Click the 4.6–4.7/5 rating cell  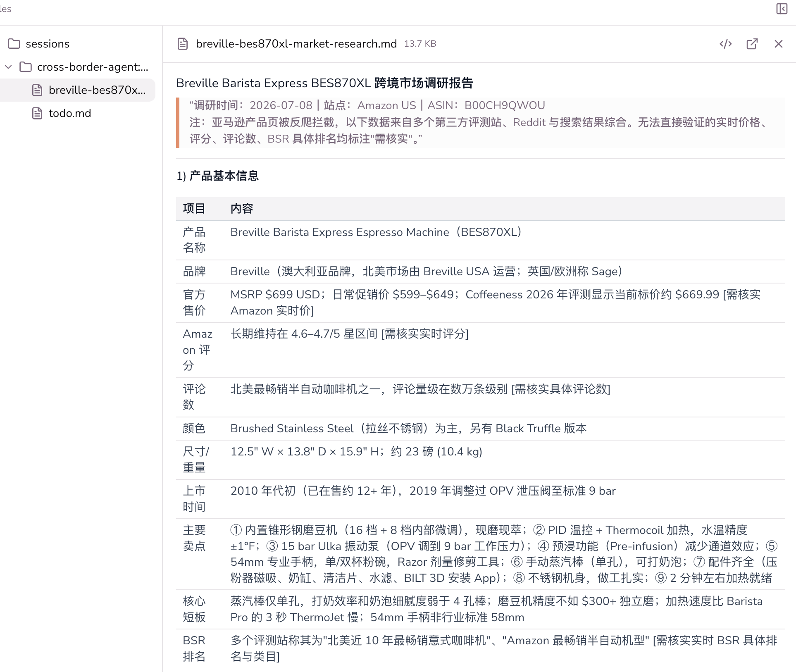pyautogui.click(x=349, y=334)
